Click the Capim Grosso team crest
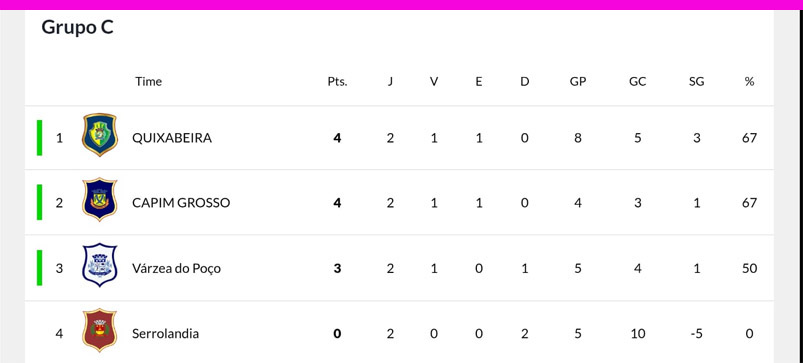Image resolution: width=803 pixels, height=363 pixels. (100, 200)
